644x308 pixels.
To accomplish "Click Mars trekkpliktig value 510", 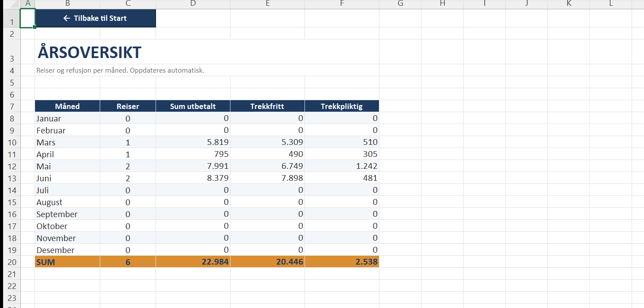I will coord(342,142).
